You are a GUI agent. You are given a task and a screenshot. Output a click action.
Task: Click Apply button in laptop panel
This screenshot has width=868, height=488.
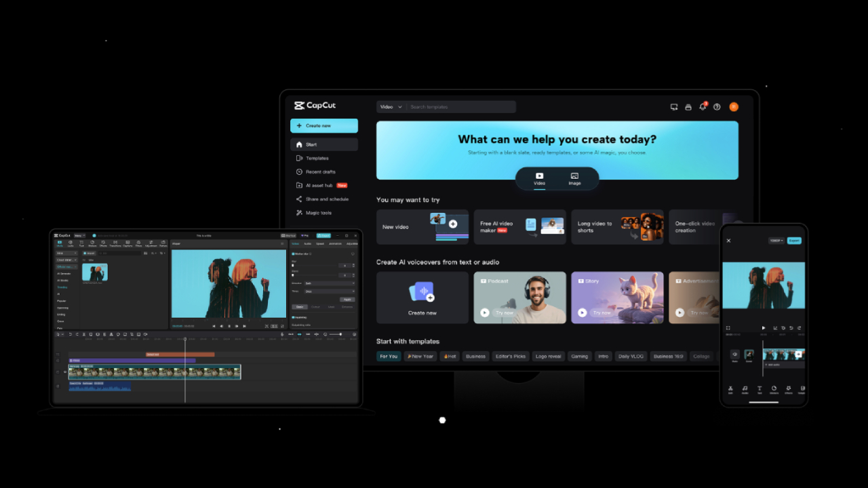coord(347,300)
